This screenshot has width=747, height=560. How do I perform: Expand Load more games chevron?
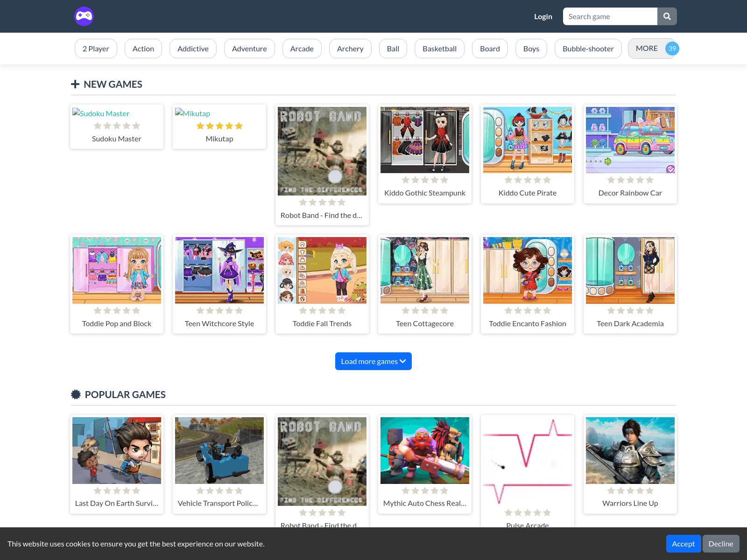pos(402,361)
